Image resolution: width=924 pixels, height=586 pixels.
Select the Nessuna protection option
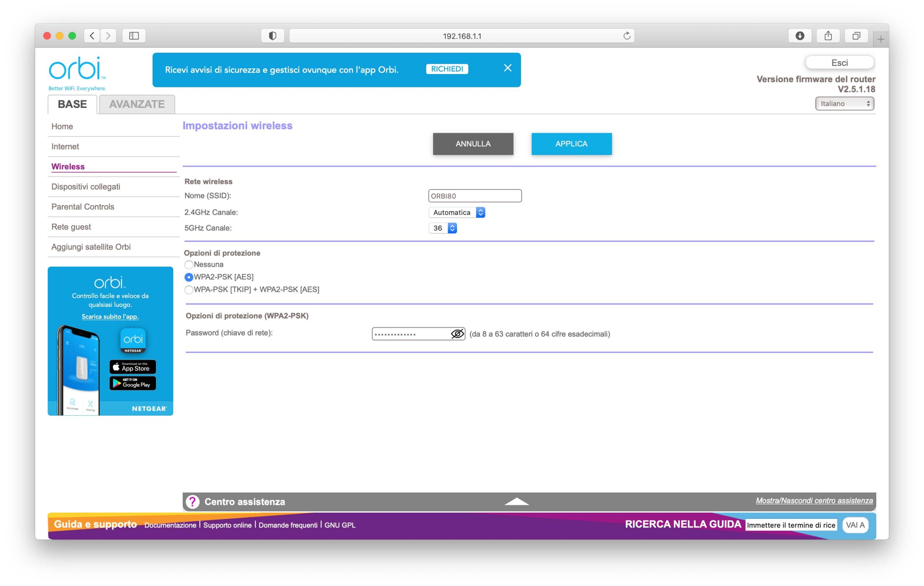189,264
